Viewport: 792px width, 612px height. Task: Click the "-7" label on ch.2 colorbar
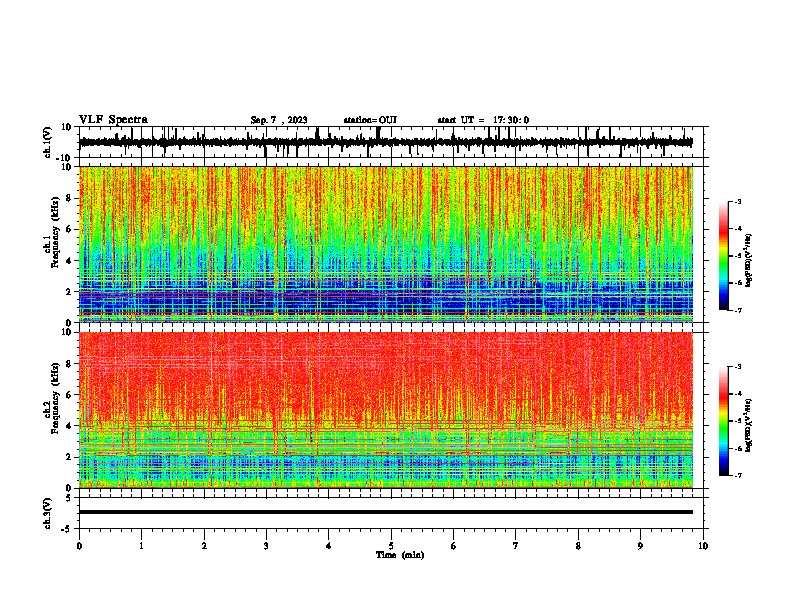coord(738,475)
